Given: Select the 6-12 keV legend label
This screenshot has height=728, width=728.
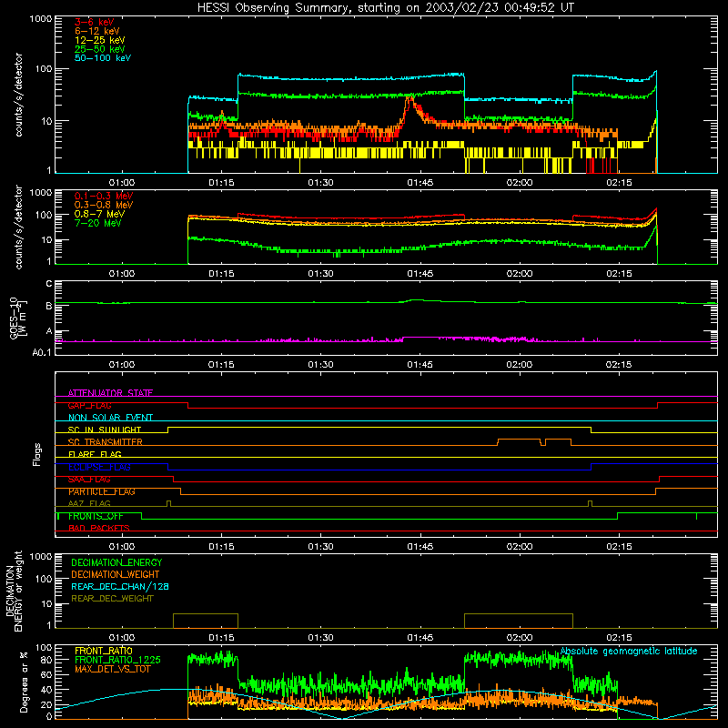Looking at the screenshot, I should pos(97,31).
